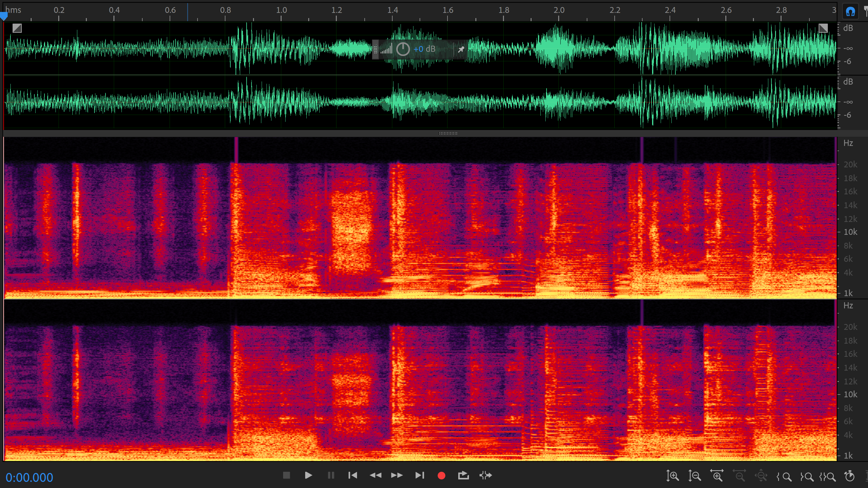Toggle Loop Playback button
The width and height of the screenshot is (868, 488).
tap(463, 475)
